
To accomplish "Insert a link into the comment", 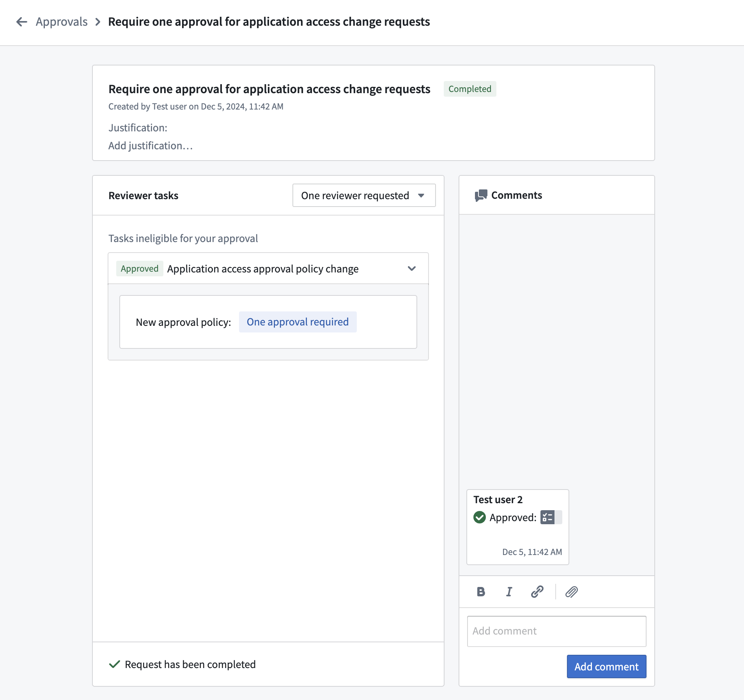I will point(537,592).
